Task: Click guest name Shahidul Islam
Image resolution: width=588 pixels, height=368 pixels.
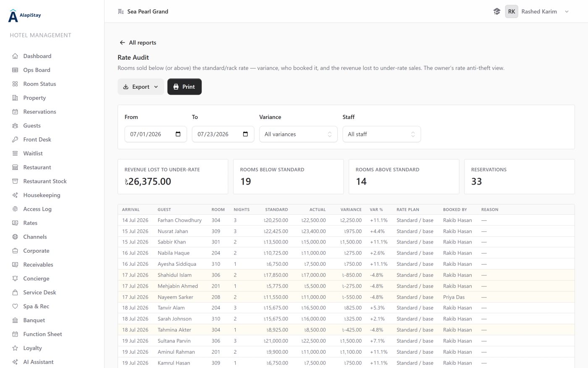Action: [174, 275]
